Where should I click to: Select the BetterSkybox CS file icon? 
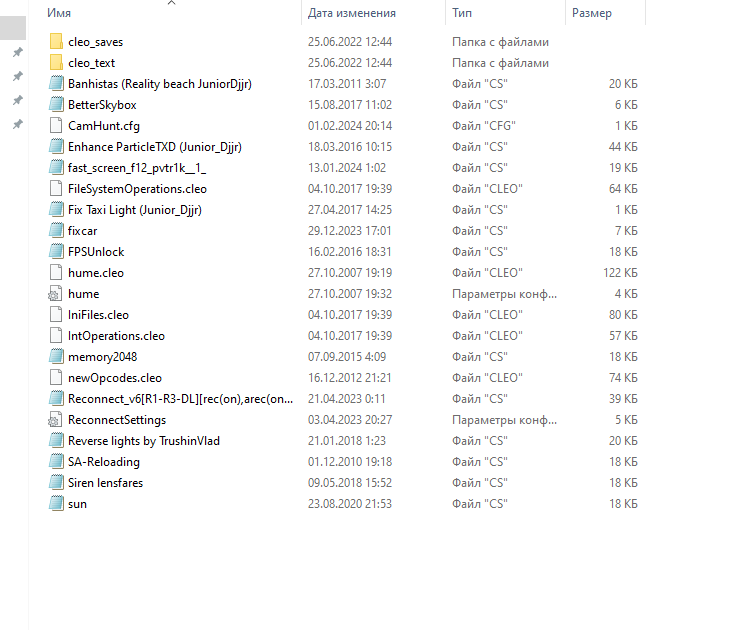[x=56, y=105]
